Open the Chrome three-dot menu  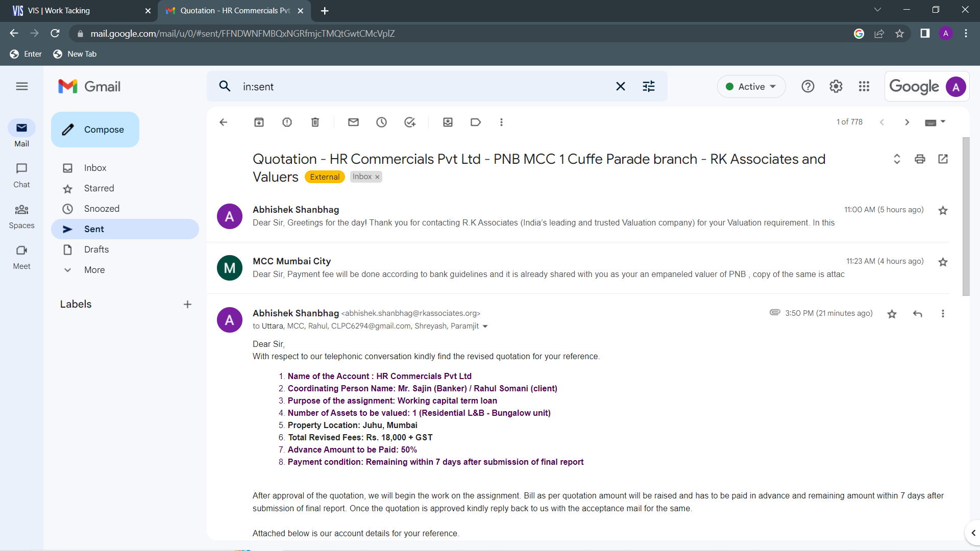point(966,34)
